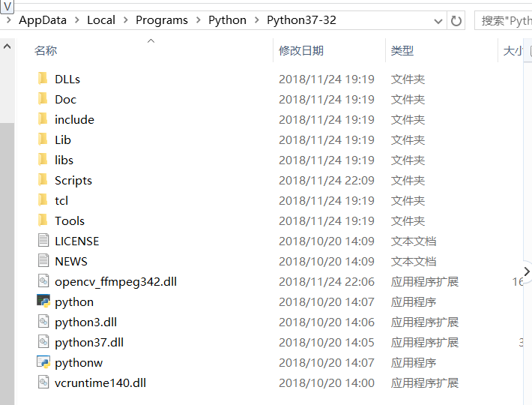This screenshot has height=405, width=532.
Task: Sort by the 修改日期 column header
Action: point(301,51)
